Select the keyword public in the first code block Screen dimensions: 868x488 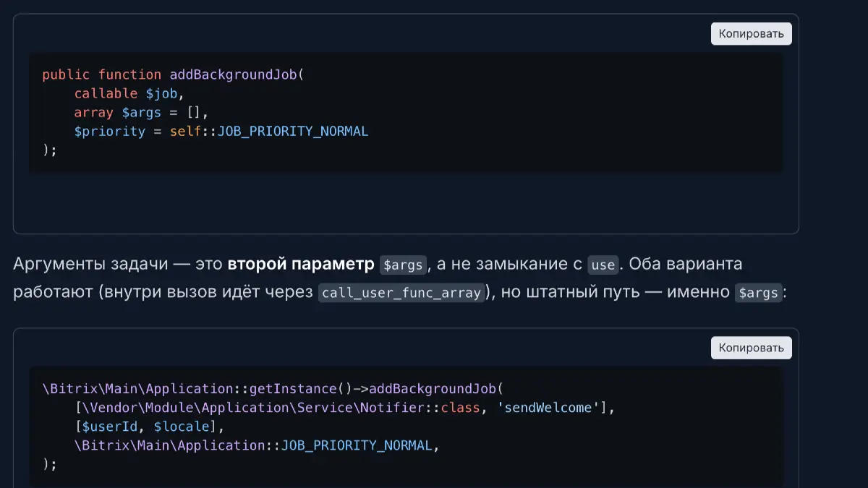point(64,74)
